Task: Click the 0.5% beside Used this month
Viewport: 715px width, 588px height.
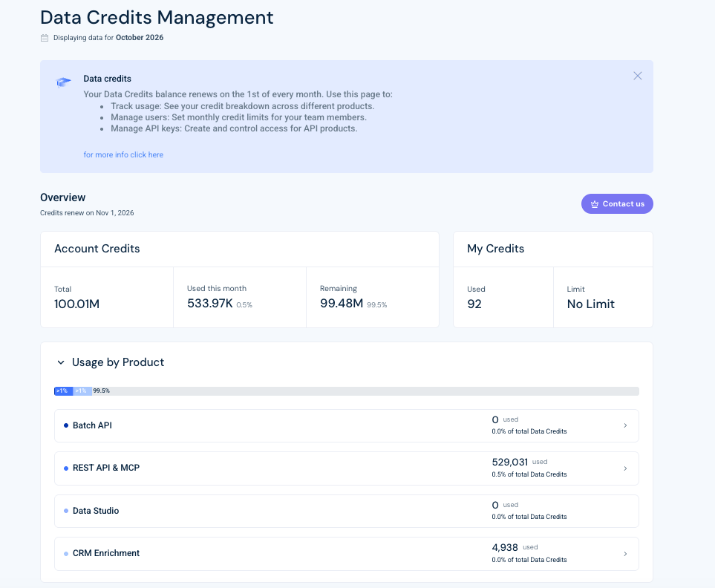Action: [x=244, y=305]
